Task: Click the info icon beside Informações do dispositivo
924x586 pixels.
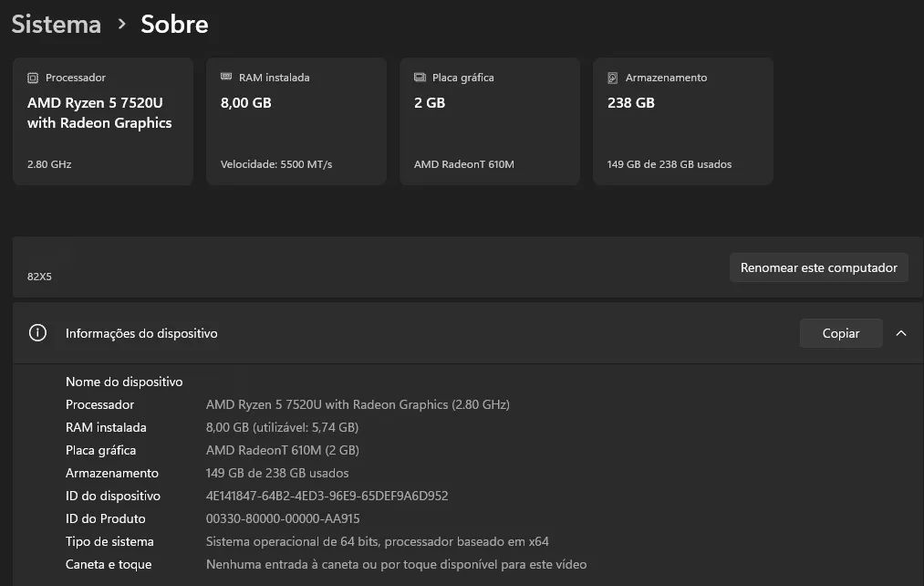Action: pyautogui.click(x=37, y=333)
